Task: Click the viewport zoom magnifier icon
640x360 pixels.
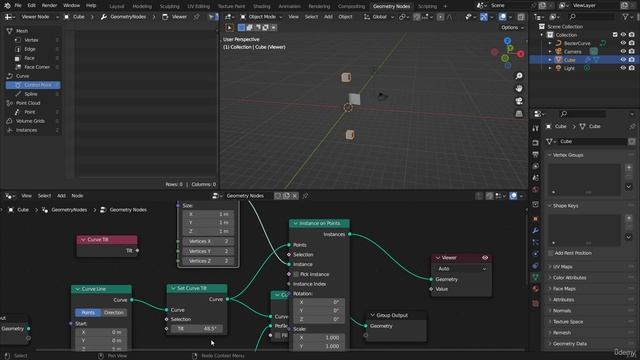Action: click(x=519, y=76)
